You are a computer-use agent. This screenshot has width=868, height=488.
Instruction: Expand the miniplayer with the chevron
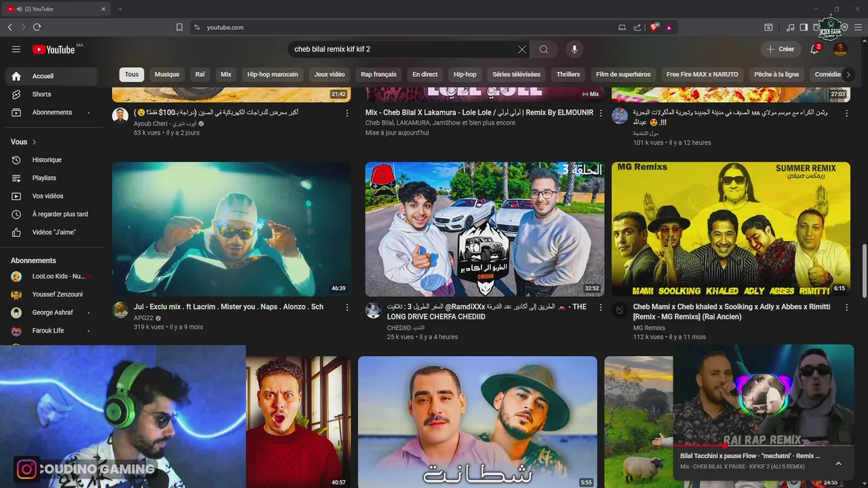[x=838, y=464]
